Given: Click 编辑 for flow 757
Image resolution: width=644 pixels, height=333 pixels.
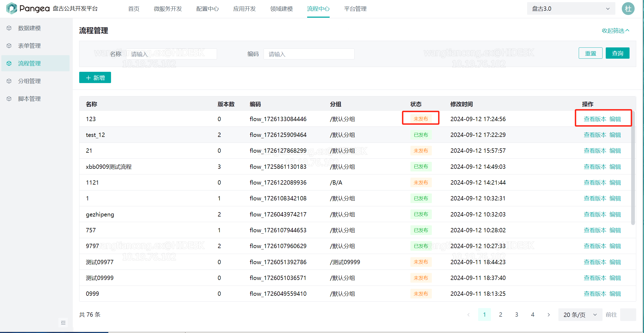Looking at the screenshot, I should pyautogui.click(x=615, y=230).
